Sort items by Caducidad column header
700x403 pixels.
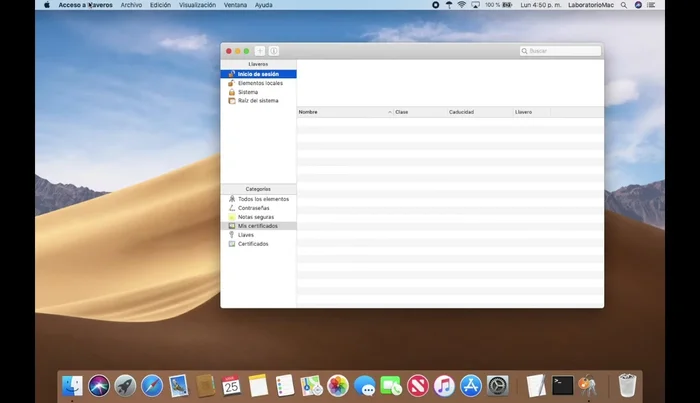coord(478,112)
